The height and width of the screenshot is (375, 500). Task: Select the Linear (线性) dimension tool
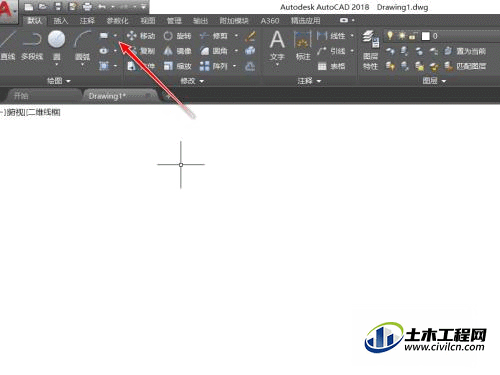[x=331, y=36]
